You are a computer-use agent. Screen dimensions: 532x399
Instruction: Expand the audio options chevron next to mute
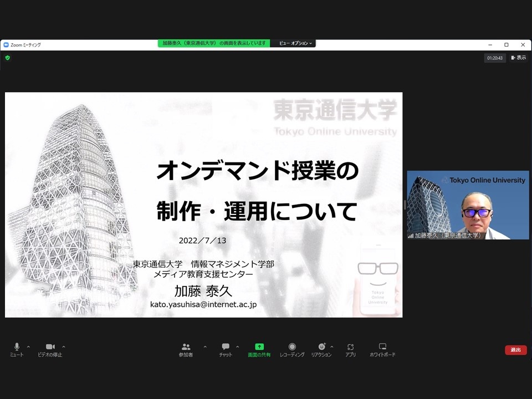28,347
